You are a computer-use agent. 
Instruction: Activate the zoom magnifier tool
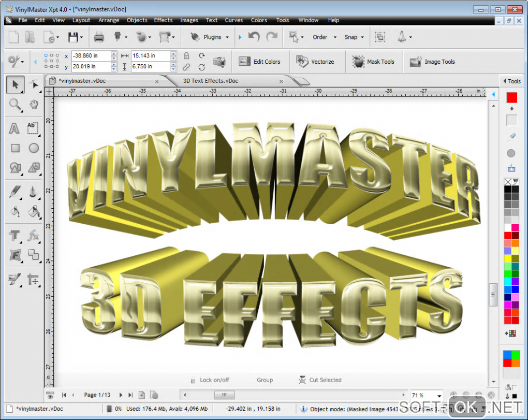coord(15,105)
